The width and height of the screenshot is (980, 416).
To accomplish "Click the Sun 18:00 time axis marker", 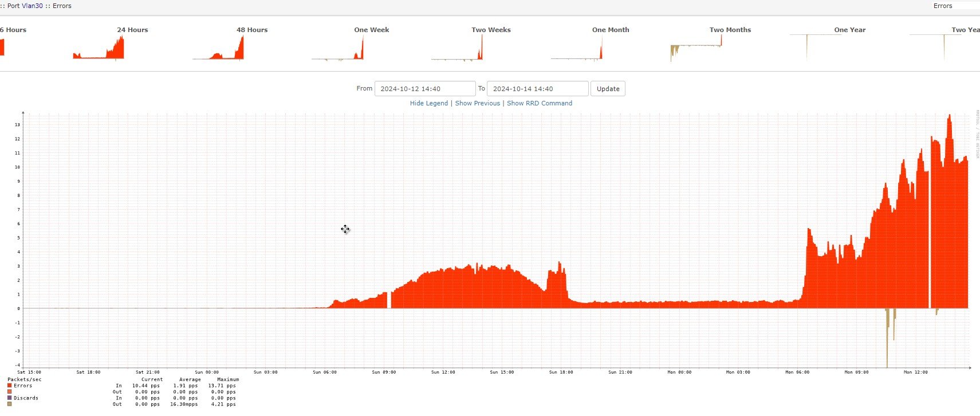I will coord(561,372).
